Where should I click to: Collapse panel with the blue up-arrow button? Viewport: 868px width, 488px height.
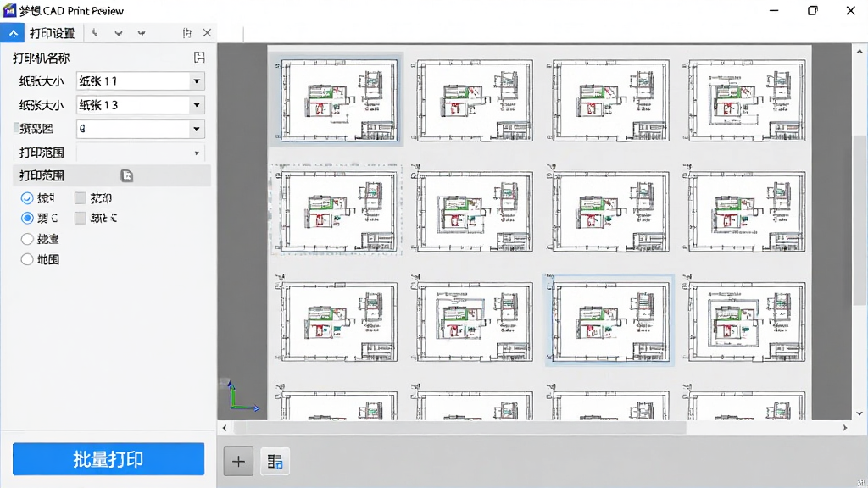click(13, 33)
